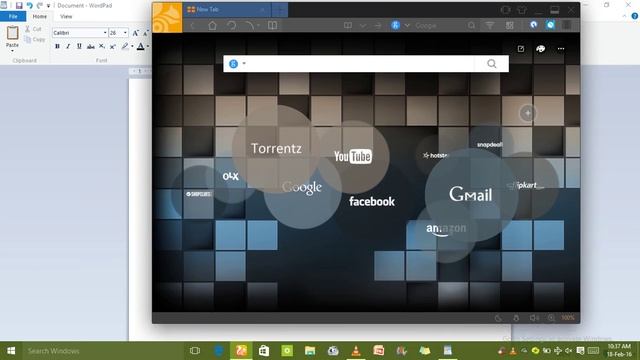Click the text highlight color pen in WordPad
The height and width of the screenshot is (360, 640).
pyautogui.click(x=125, y=47)
